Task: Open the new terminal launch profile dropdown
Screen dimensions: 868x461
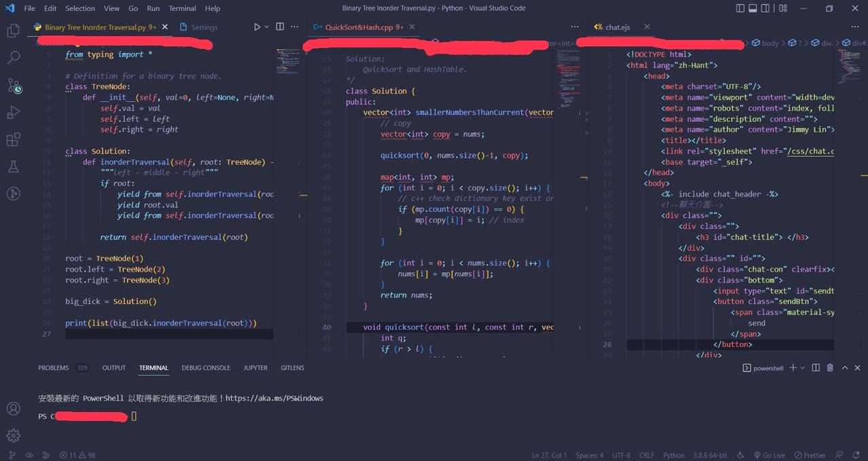Action: (803, 368)
